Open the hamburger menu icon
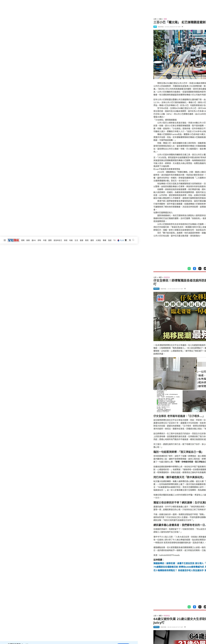Viewport: 206px width, 644px height. coord(5,240)
